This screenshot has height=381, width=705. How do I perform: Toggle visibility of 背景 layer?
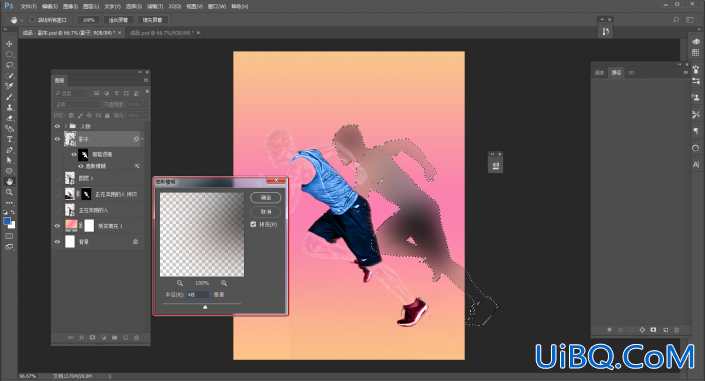tap(57, 242)
